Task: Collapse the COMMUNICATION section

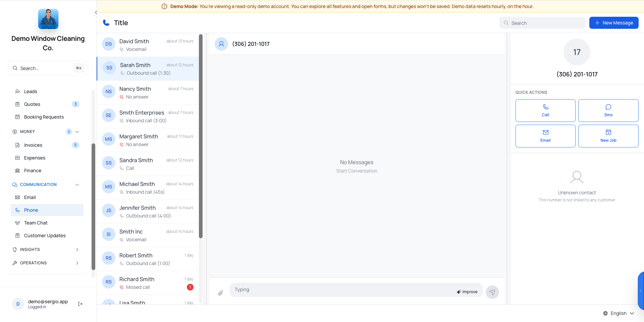Action: tap(77, 185)
